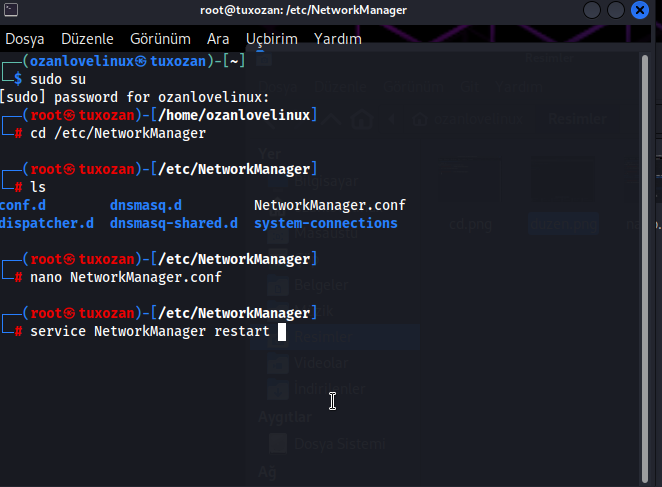This screenshot has height=487, width=662.
Task: Click the sudo su command line
Action: (58, 79)
